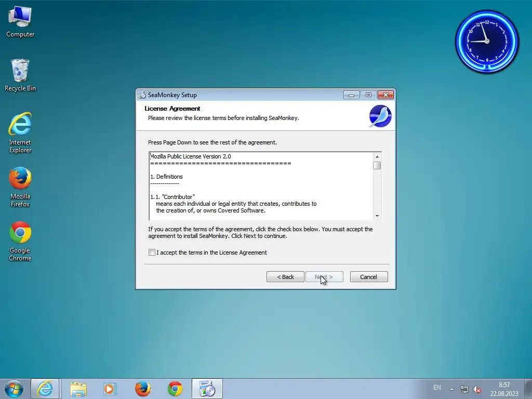Click the license text scrollbar thumb
Viewport: 532px width, 399px height.
tap(377, 166)
